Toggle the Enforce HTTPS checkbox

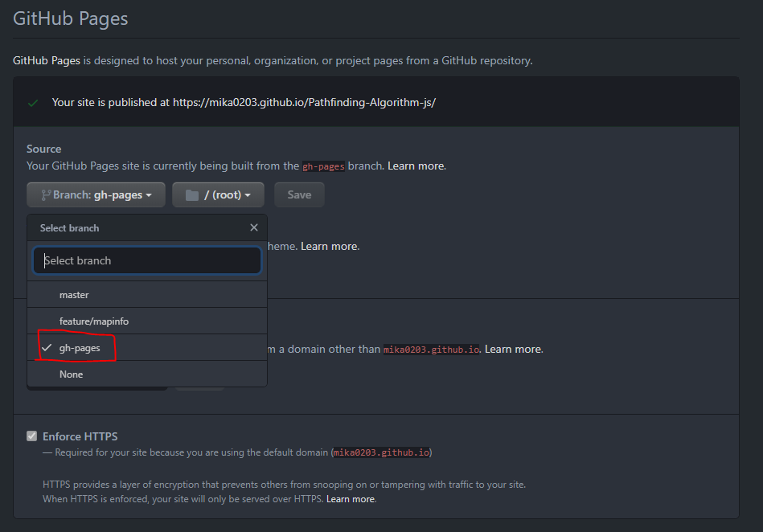tap(31, 436)
